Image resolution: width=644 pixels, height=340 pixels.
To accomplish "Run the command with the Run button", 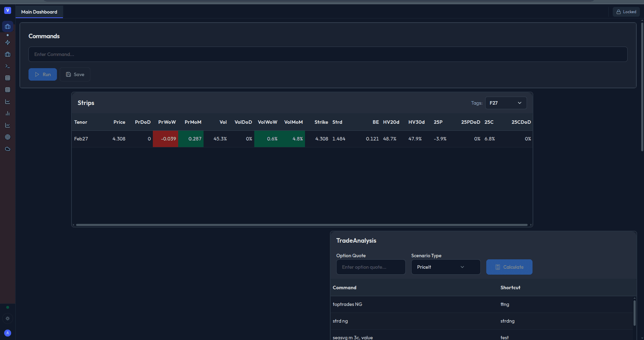I will (43, 74).
